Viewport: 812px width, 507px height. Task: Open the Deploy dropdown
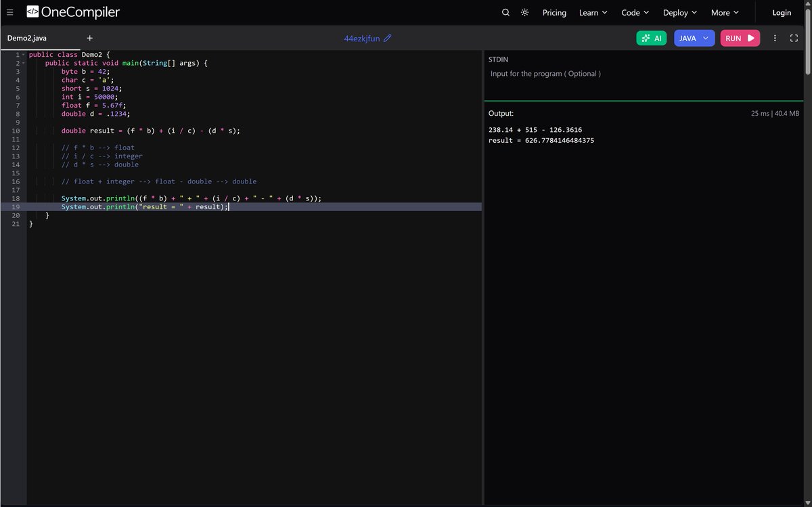click(679, 12)
